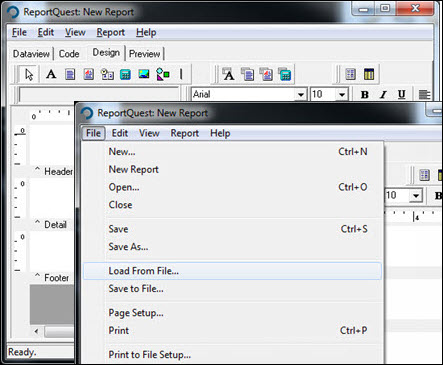Viewport: 443px width, 365px height.
Task: Collapse the Footer section caret
Action: [37, 276]
